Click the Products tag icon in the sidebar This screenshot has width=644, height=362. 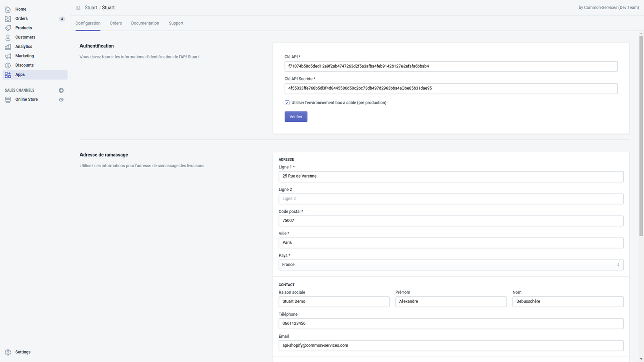click(x=8, y=28)
